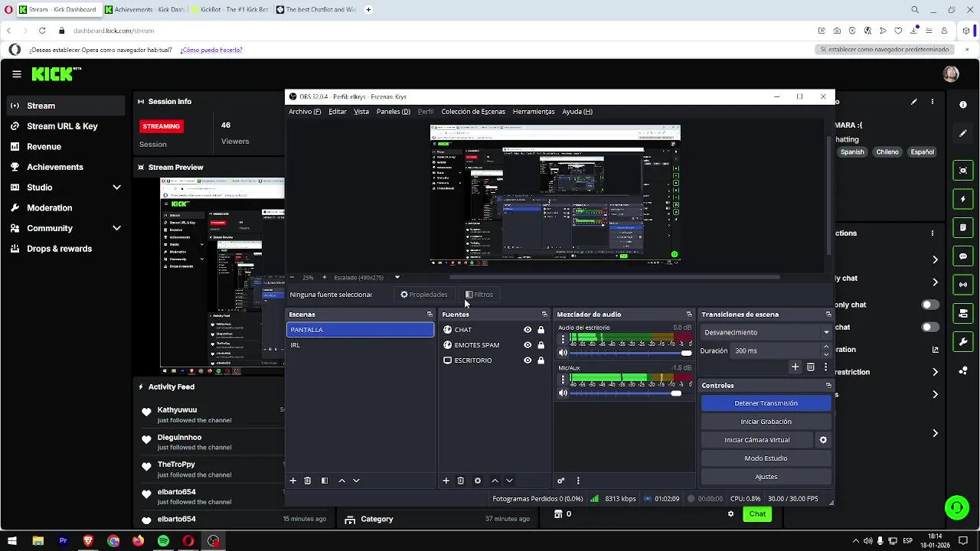Open source properties gear in Fuentes toolbar
The image size is (980, 551).
pos(478,481)
